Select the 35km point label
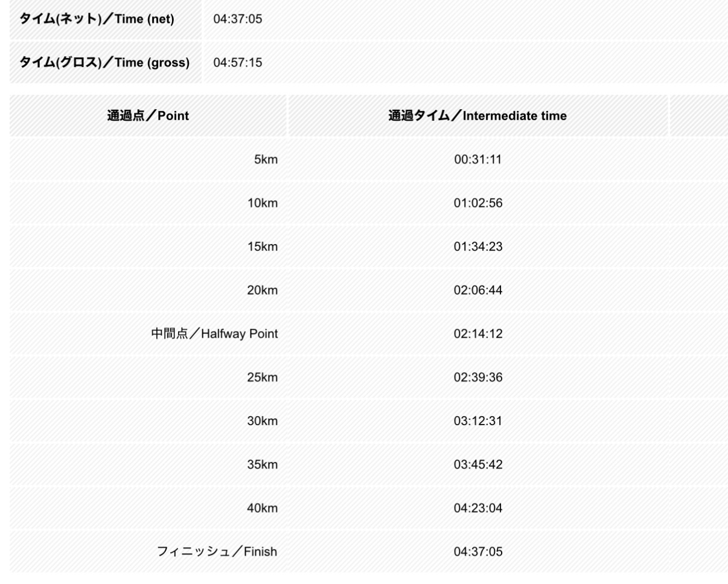The height and width of the screenshot is (584, 728). [x=263, y=464]
